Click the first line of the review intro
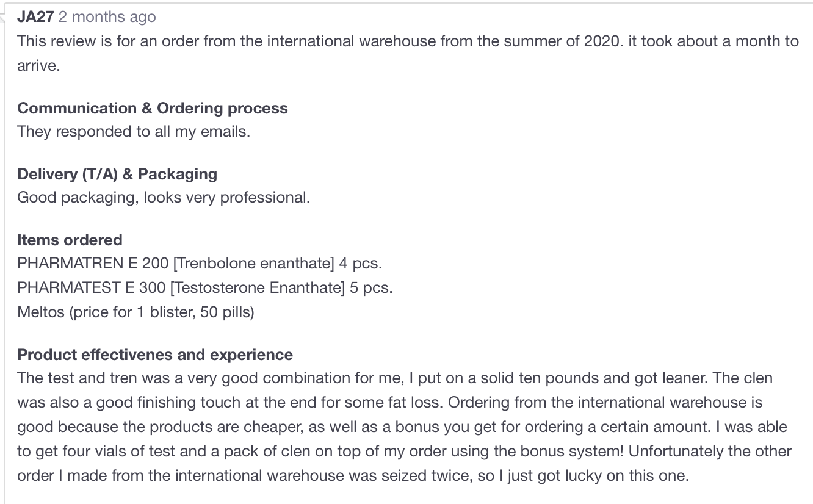Viewport: 813px width, 504px height. point(408,41)
